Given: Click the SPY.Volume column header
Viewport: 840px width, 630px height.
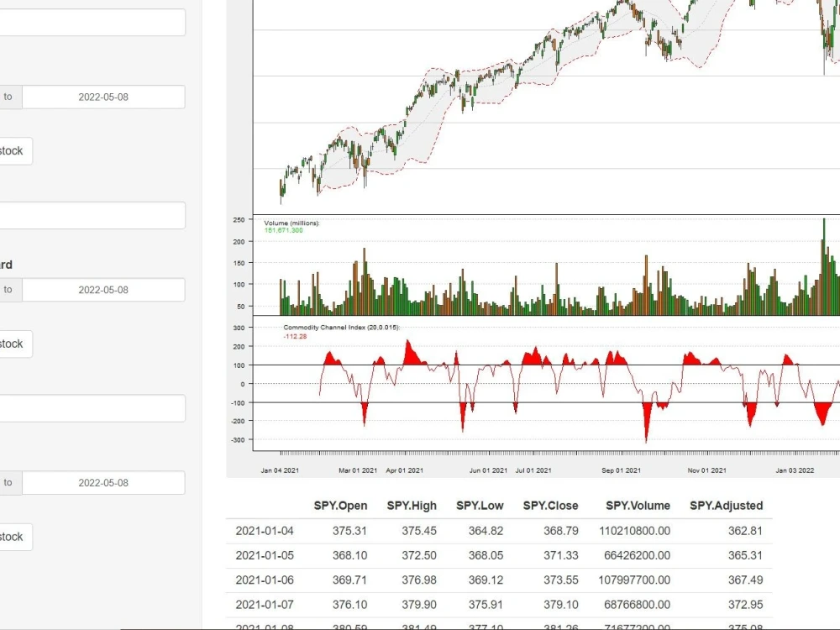Looking at the screenshot, I should pyautogui.click(x=638, y=506).
